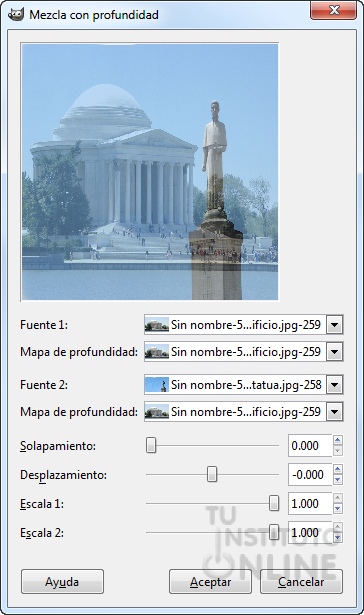This screenshot has width=364, height=615.
Task: Click the Escala 2 label
Action: (42, 533)
